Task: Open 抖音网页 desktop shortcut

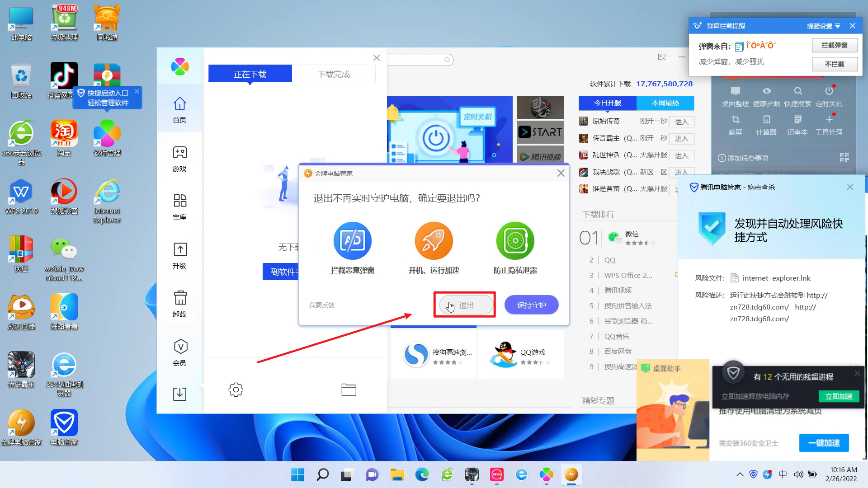Action: pos(63,80)
